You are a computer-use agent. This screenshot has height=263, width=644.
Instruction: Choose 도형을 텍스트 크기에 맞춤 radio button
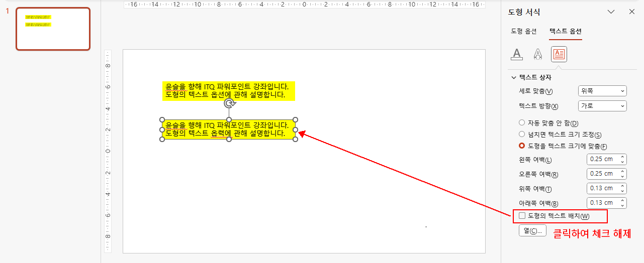coord(522,146)
